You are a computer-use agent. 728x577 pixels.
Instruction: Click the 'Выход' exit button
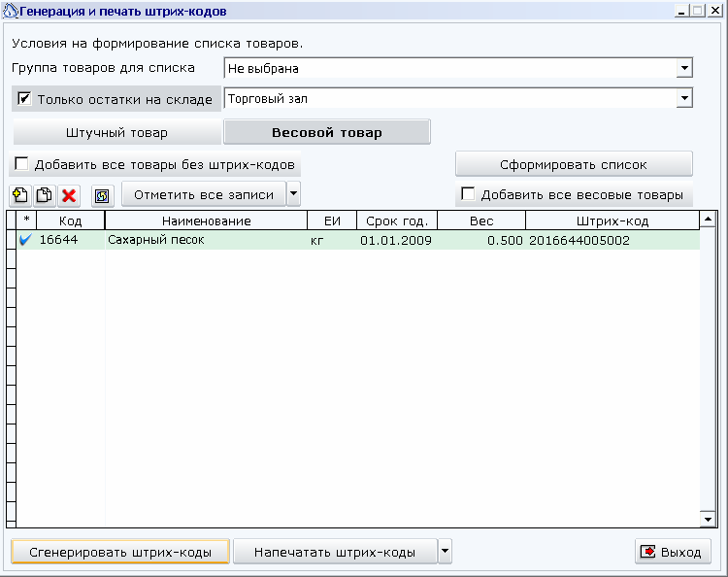(672, 552)
